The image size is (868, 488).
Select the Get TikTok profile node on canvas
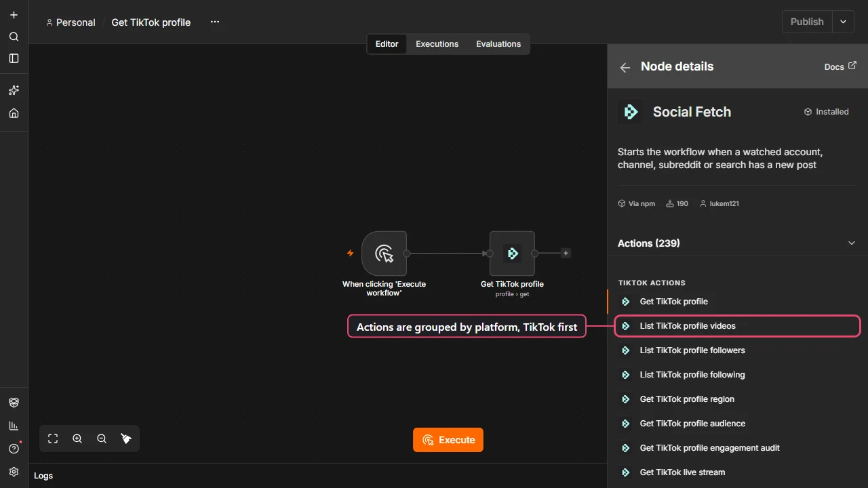(x=512, y=253)
